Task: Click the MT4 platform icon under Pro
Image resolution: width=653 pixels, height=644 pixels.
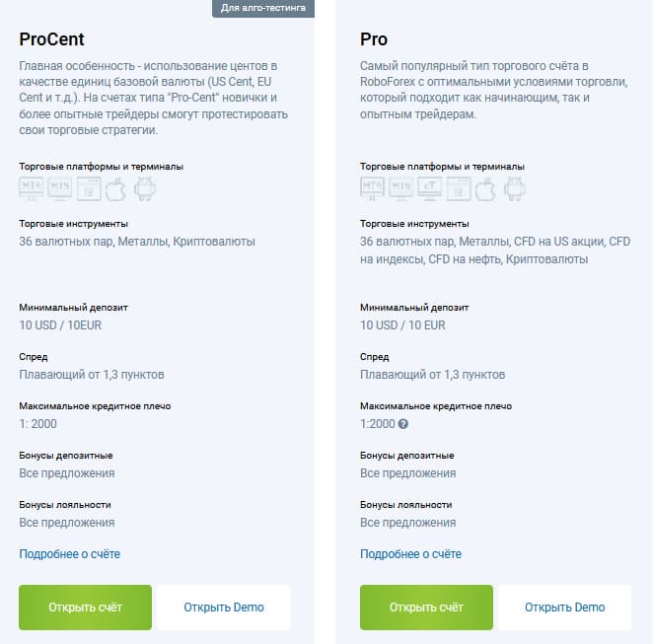Action: [x=373, y=189]
